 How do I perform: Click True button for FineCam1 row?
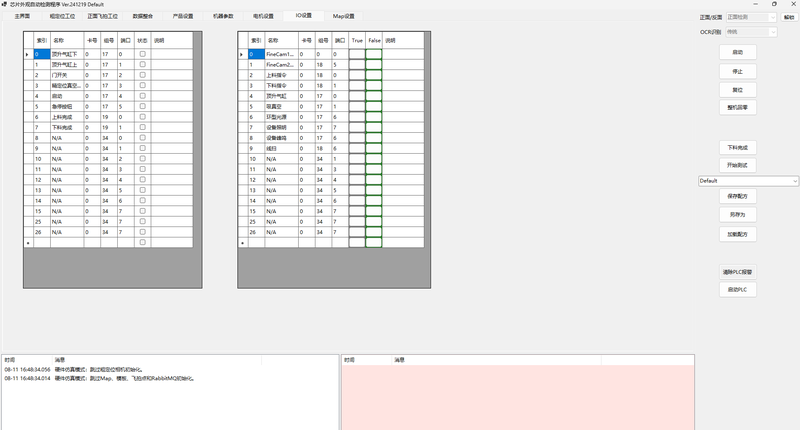(357, 54)
